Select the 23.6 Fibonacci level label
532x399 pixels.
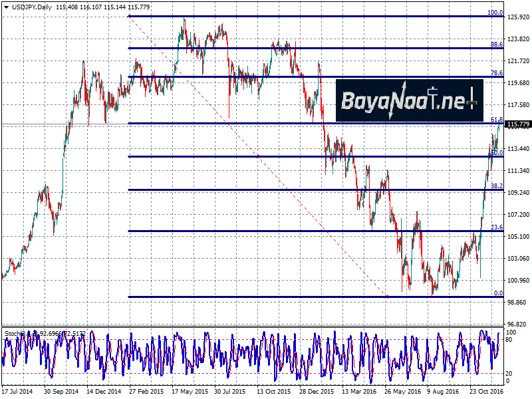point(495,227)
